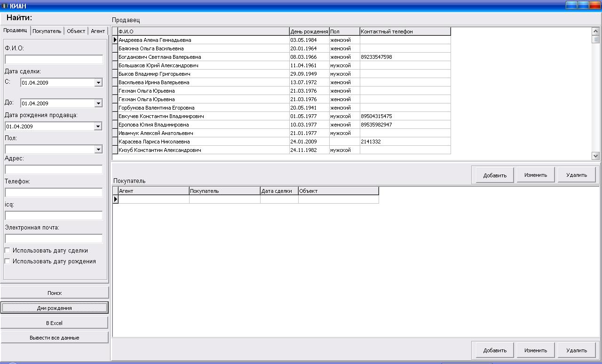602x364 pixels.
Task: Open the 'Пол' gender dropdown
Action: pos(98,150)
